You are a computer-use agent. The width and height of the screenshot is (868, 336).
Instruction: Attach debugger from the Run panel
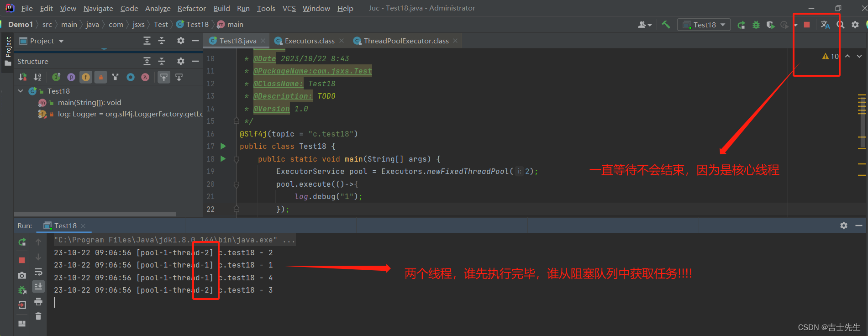(x=22, y=290)
